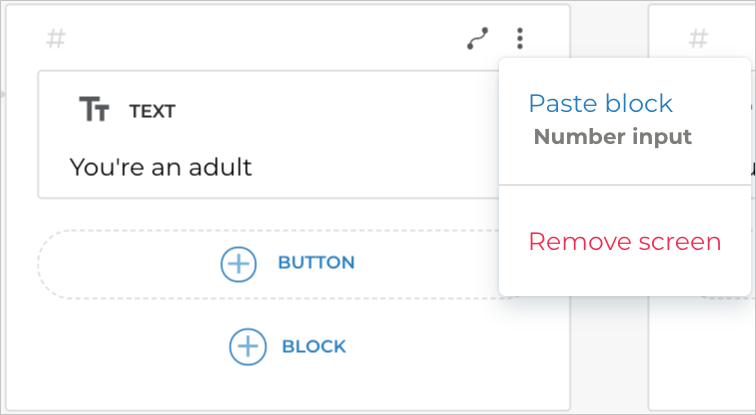The width and height of the screenshot is (756, 415).
Task: Click blank space below Remove screen in menu
Action: point(624,280)
